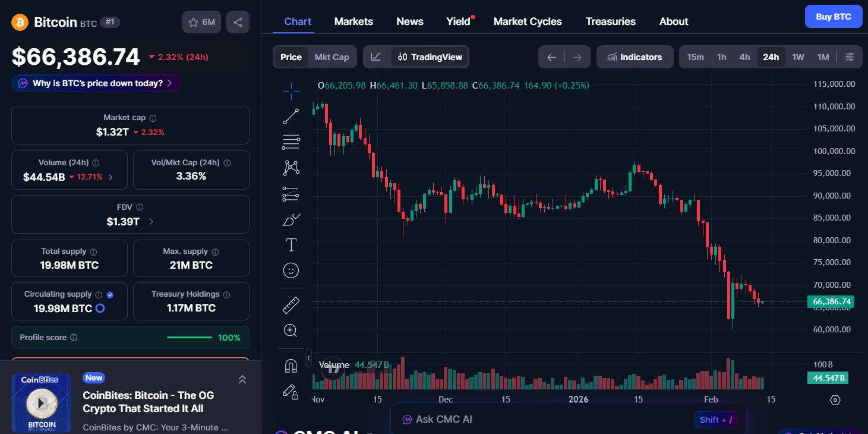
Task: Select the text annotation tool
Action: 291,244
